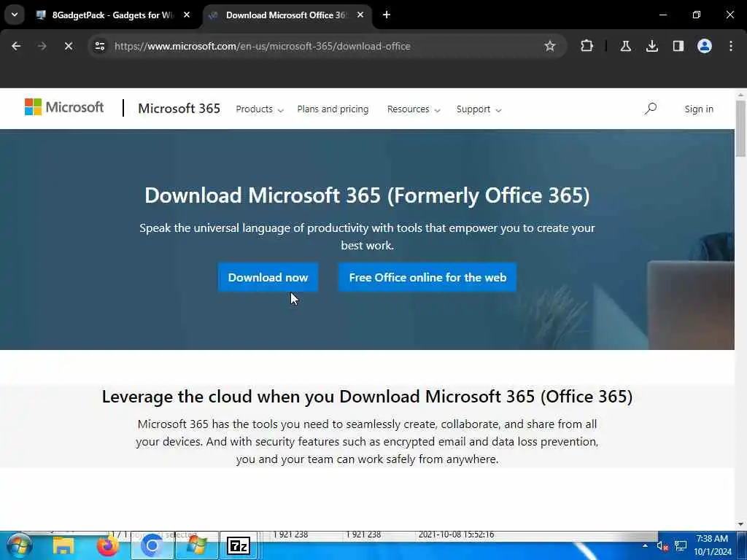Open File Explorer from the taskbar

63,545
